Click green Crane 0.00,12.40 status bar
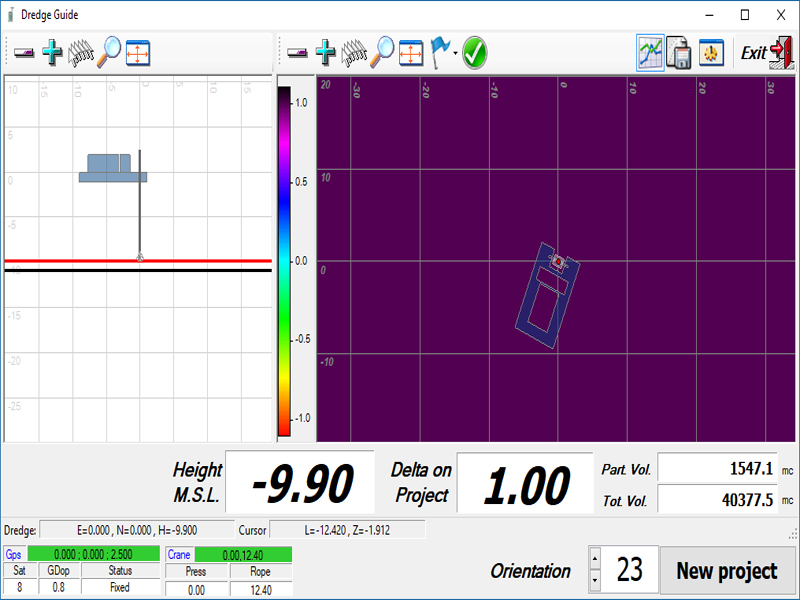The height and width of the screenshot is (600, 800). point(243,555)
